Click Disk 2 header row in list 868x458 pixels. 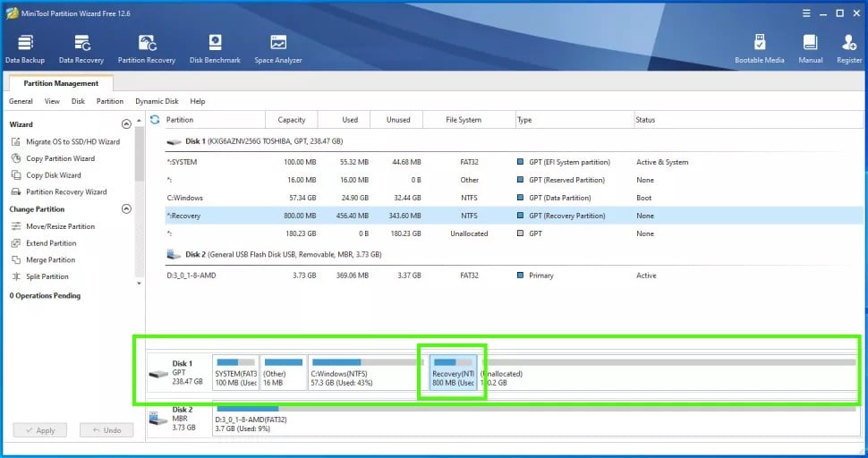click(514, 254)
